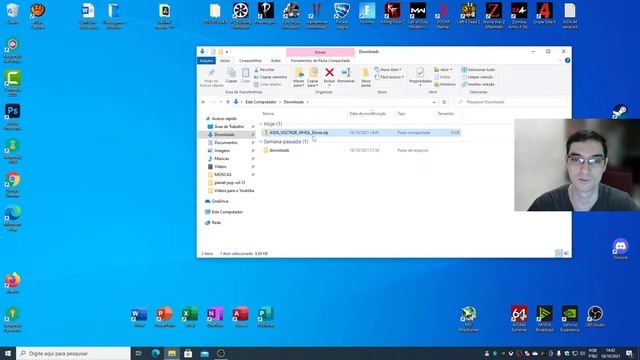The width and height of the screenshot is (640, 360).
Task: Select Documentos in navigation pane
Action: click(x=225, y=143)
